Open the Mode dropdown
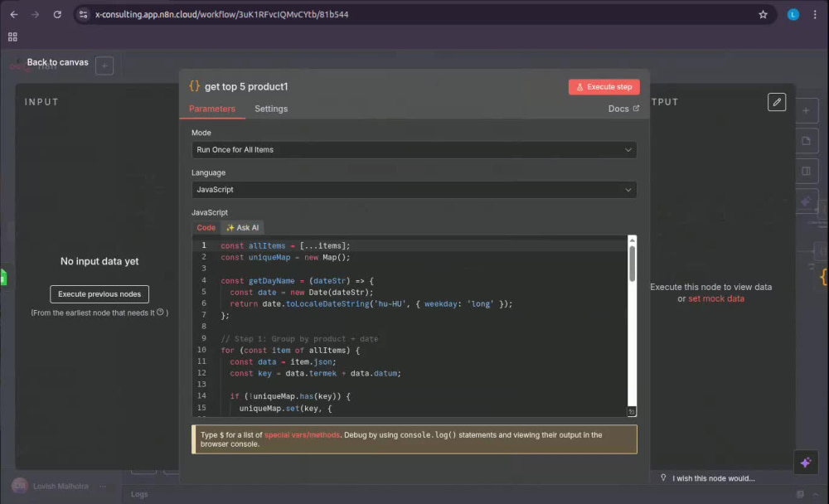829x504 pixels. (x=414, y=150)
